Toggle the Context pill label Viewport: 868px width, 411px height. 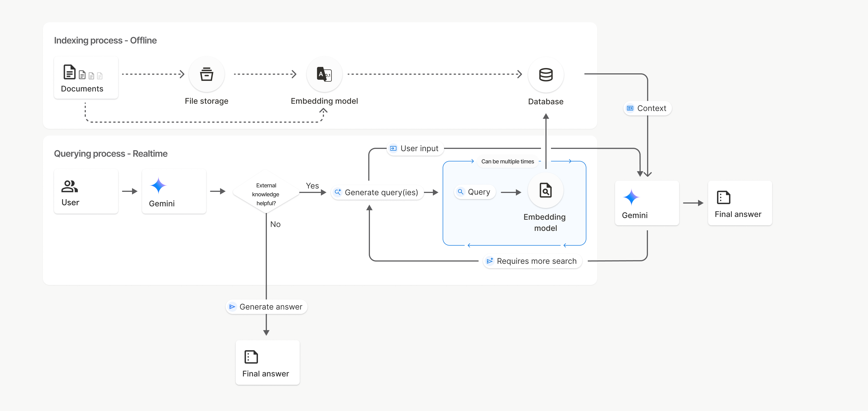[x=647, y=108]
